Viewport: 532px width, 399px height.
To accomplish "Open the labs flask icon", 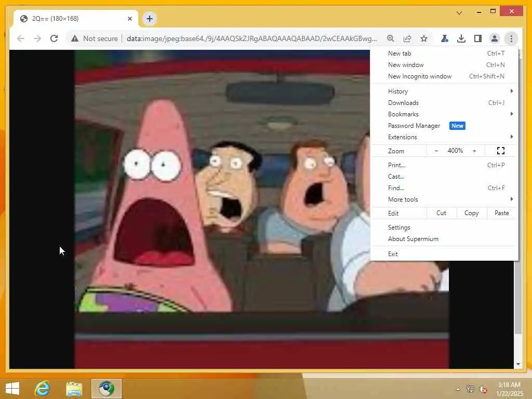I will [x=445, y=38].
